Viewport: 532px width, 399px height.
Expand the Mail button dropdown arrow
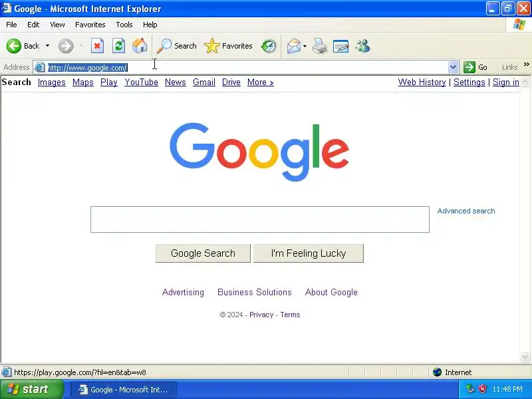[305, 46]
